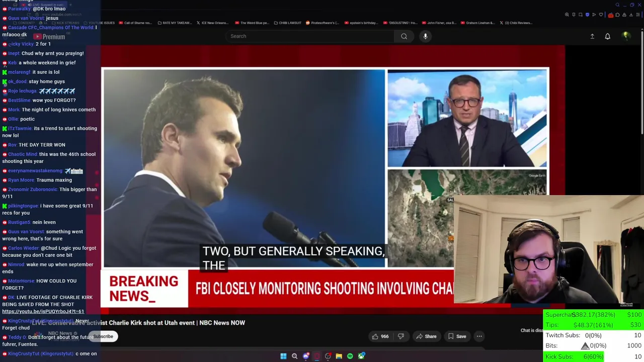The height and width of the screenshot is (362, 644).
Task: Open more actions ellipsis under the video
Action: coord(479,336)
